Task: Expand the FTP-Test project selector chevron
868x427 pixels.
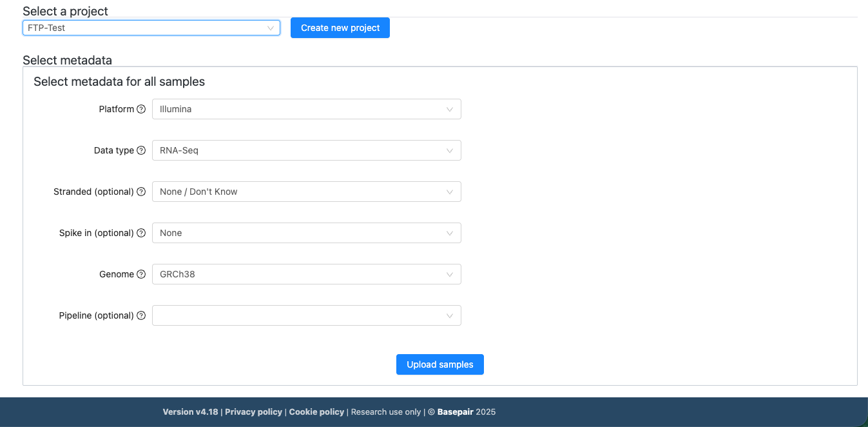Action: point(270,28)
